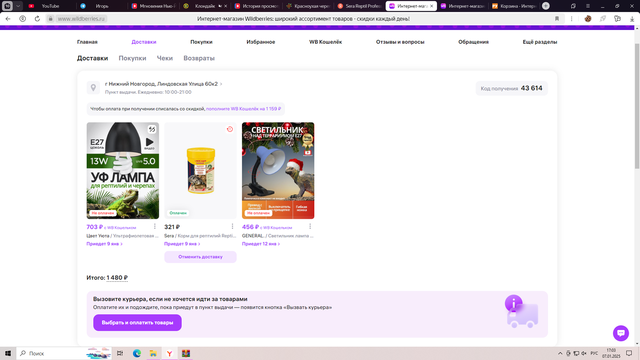Click the round red icon on the Sera feed card
The height and width of the screenshot is (360, 640).
coord(230,129)
